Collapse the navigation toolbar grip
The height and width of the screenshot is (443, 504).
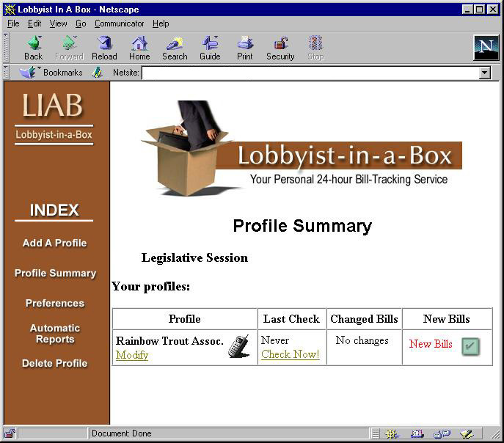pos(6,48)
